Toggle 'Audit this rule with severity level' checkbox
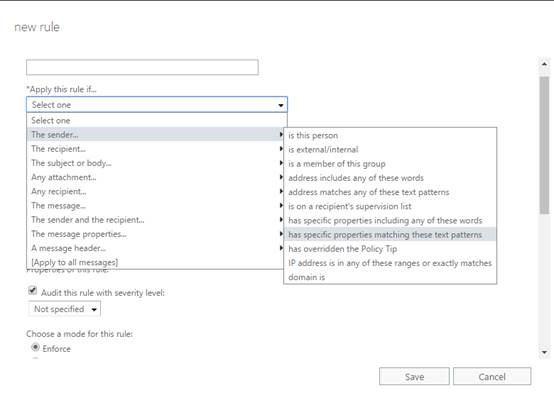The width and height of the screenshot is (554, 400). point(33,291)
